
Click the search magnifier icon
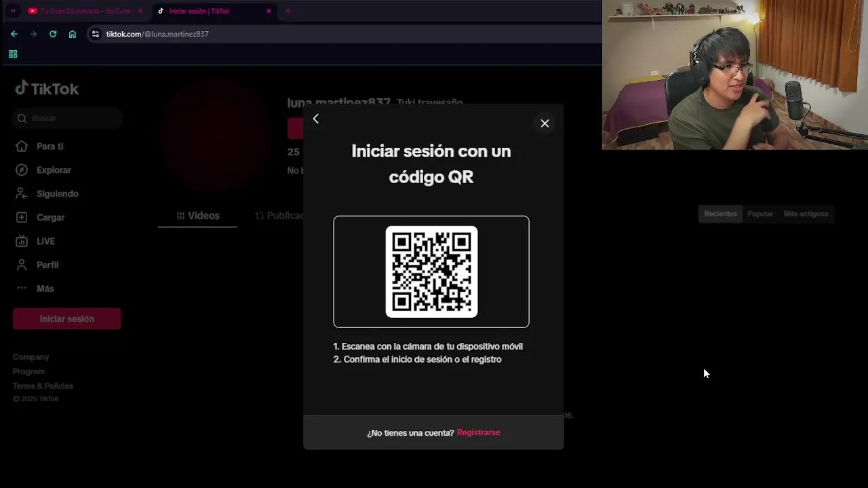coord(22,118)
